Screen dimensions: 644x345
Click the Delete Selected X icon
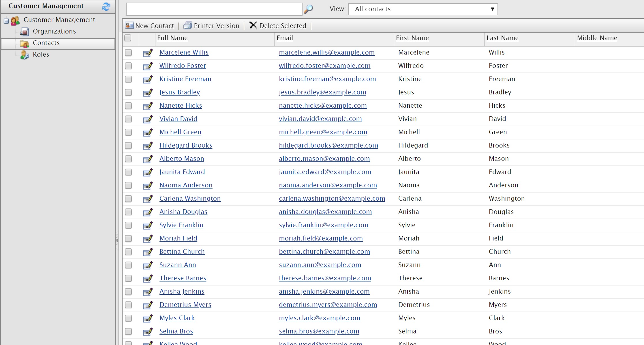point(253,25)
